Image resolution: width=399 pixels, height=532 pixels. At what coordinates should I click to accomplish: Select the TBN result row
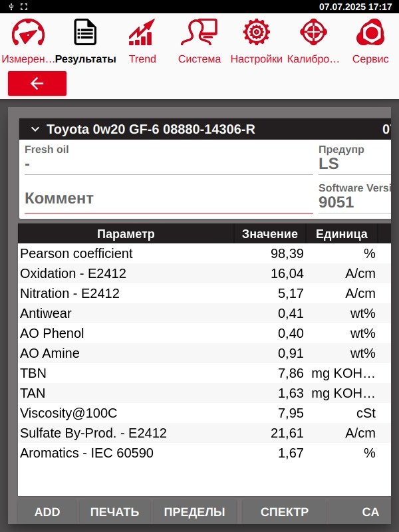pyautogui.click(x=204, y=373)
